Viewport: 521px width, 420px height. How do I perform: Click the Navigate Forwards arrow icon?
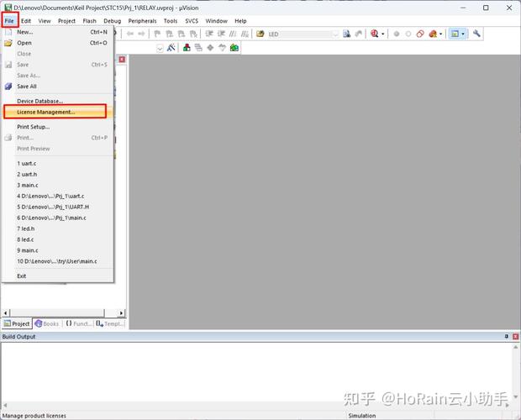[141, 34]
